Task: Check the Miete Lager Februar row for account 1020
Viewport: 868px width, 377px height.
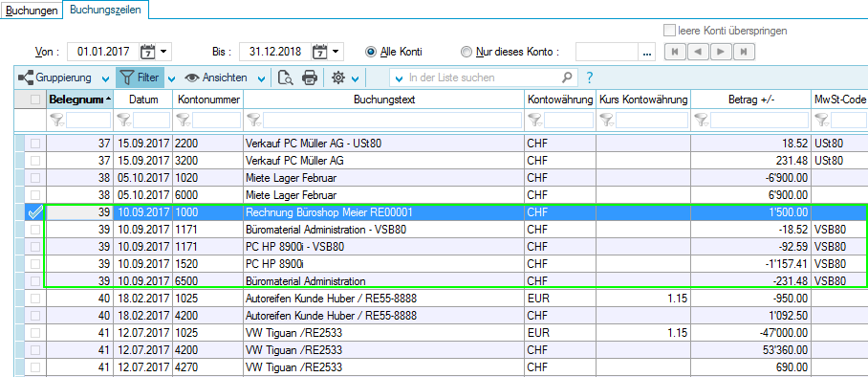Action: pos(35,178)
